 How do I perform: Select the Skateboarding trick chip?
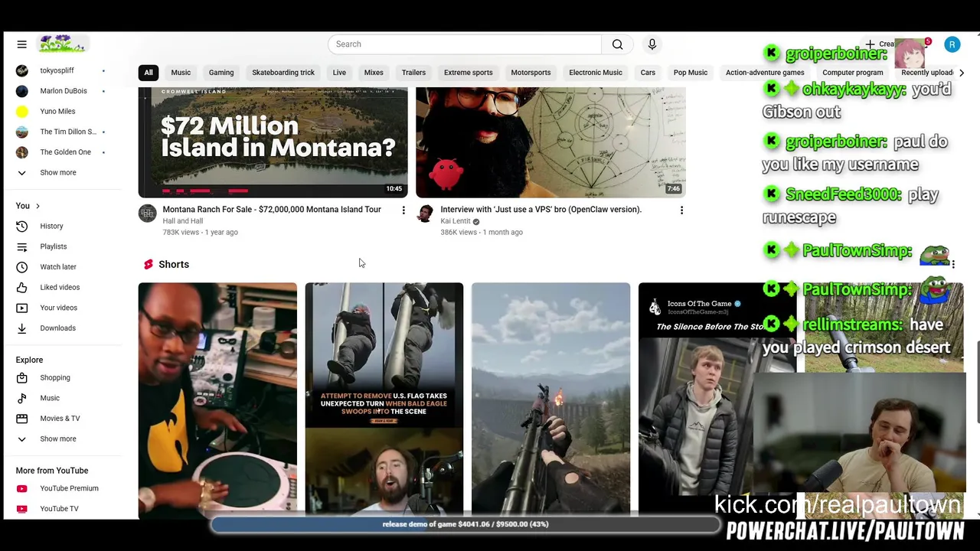pyautogui.click(x=283, y=73)
